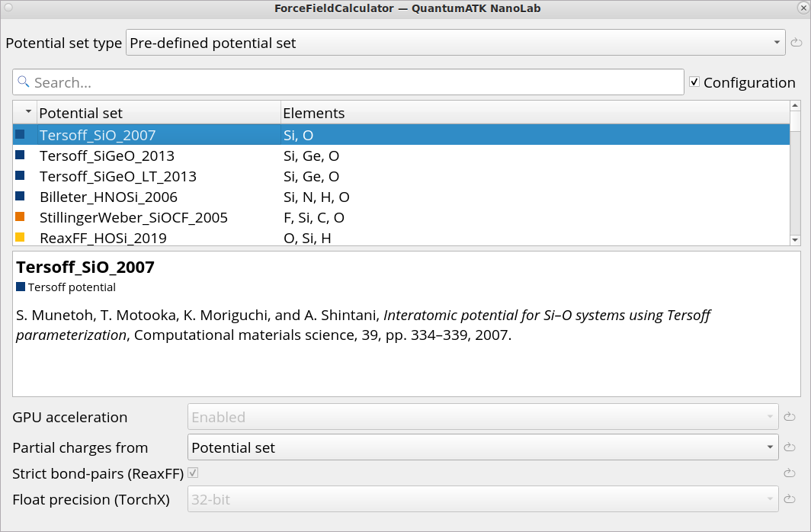
Task: Open the Partial charges from dropdown
Action: click(x=483, y=447)
